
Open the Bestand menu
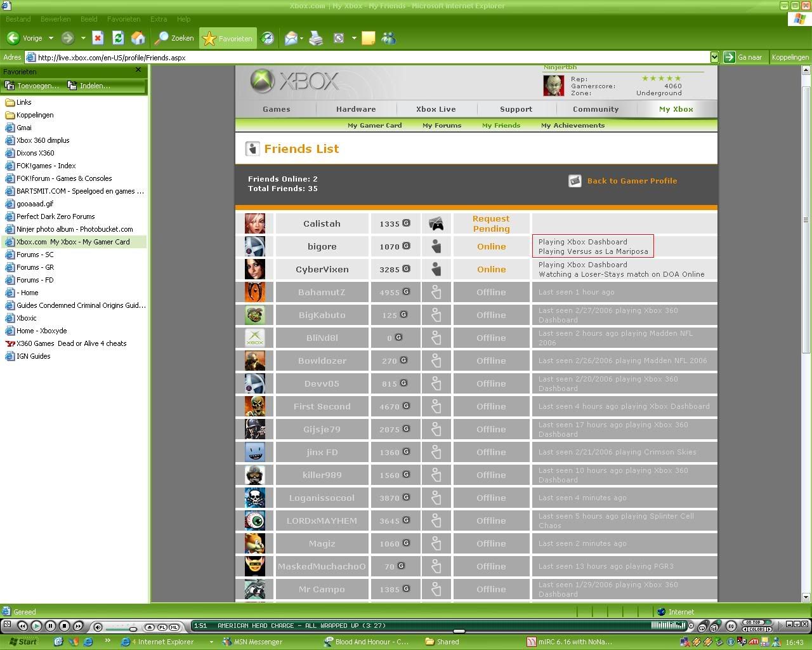click(18, 19)
